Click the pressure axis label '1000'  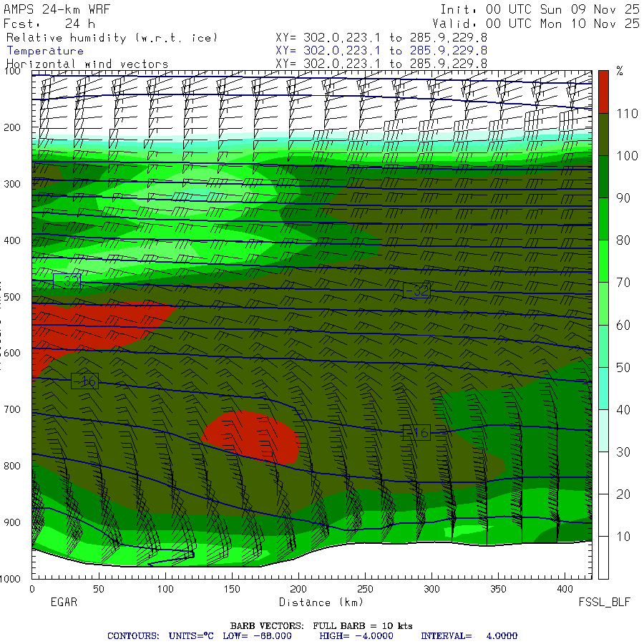tap(10, 579)
